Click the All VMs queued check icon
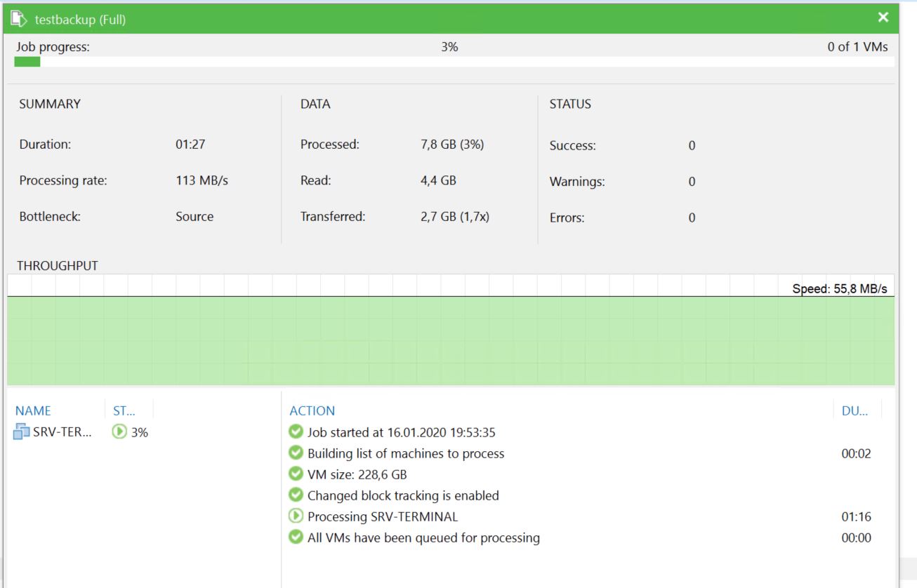The width and height of the screenshot is (917, 588). [x=296, y=537]
